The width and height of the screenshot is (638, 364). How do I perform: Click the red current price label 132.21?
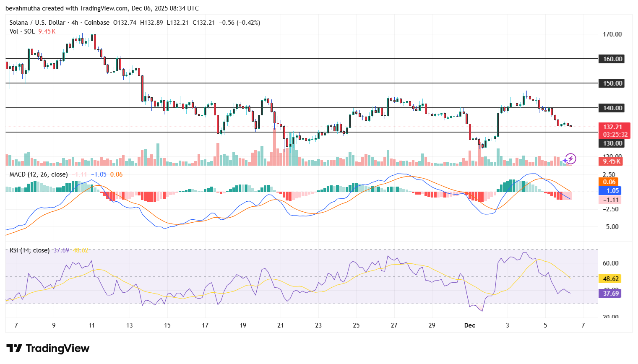click(613, 126)
